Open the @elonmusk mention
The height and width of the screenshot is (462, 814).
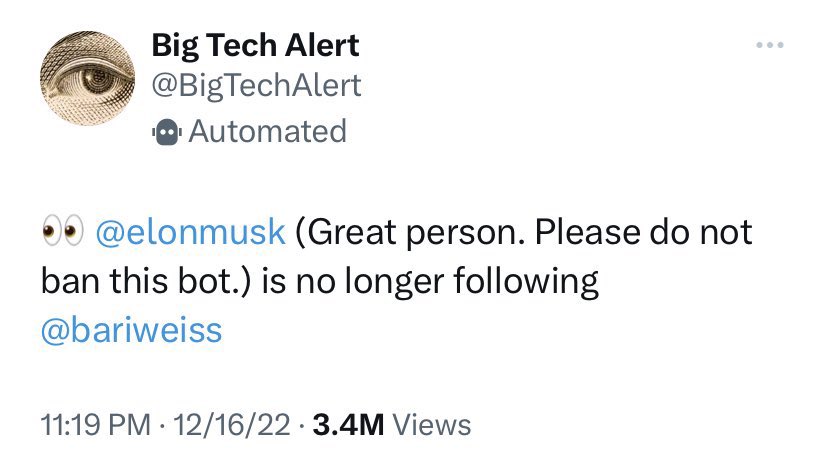190,232
